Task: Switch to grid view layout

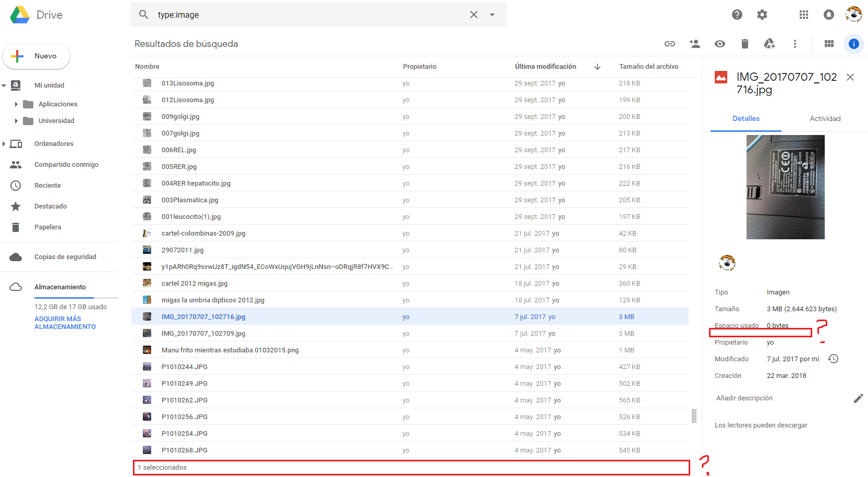Action: [829, 44]
